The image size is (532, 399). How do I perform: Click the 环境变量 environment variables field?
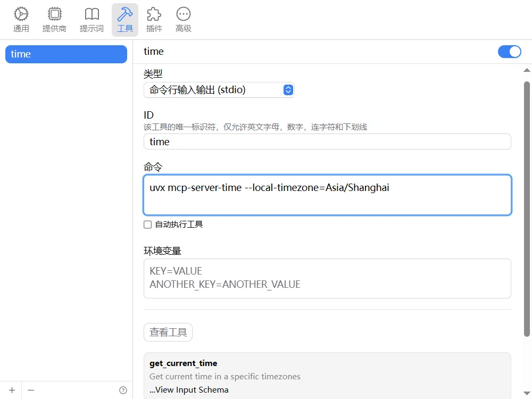pyautogui.click(x=327, y=278)
